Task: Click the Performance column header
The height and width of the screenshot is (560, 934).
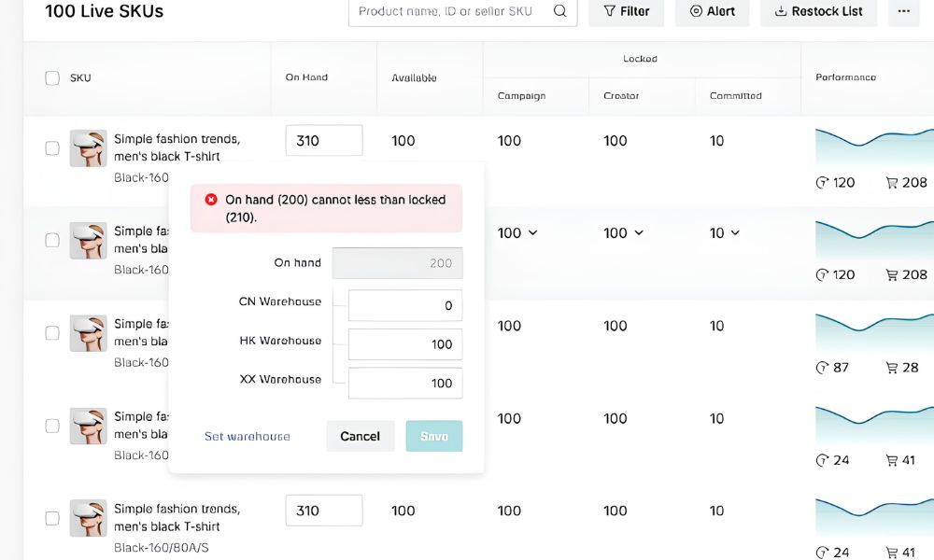Action: click(846, 77)
